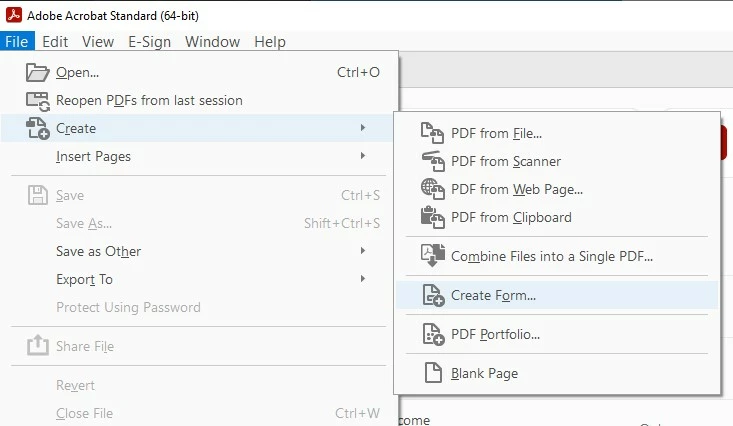
Task: Click the Create document-plus icon
Action: click(37, 129)
